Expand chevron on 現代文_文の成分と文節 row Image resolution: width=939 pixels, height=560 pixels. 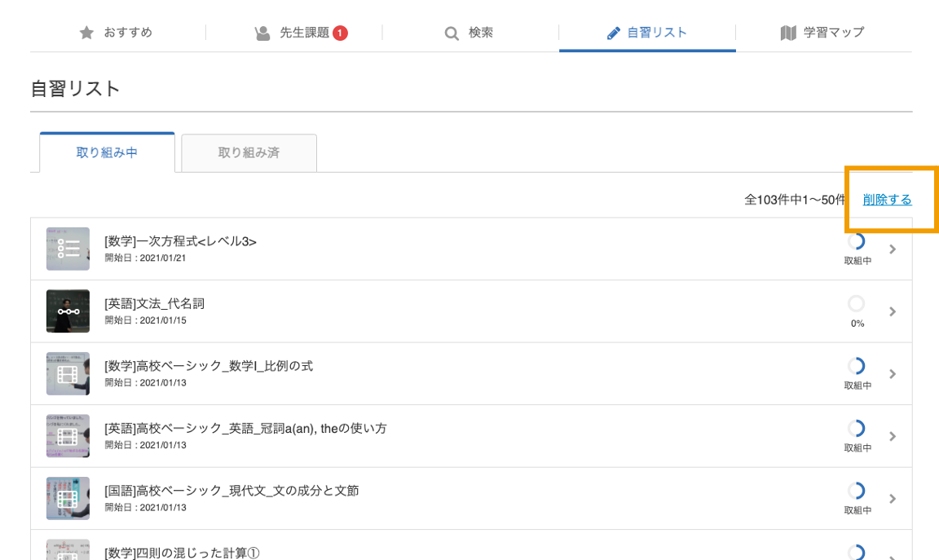pos(893,498)
